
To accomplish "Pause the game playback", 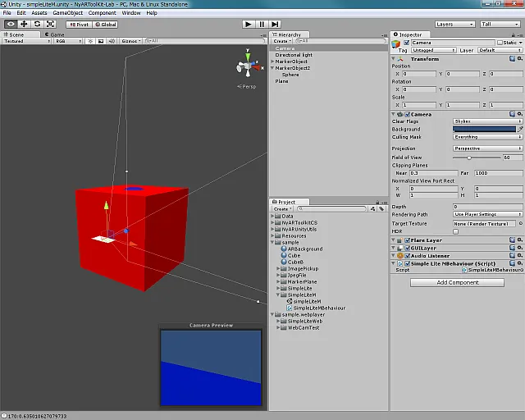I will [262, 24].
